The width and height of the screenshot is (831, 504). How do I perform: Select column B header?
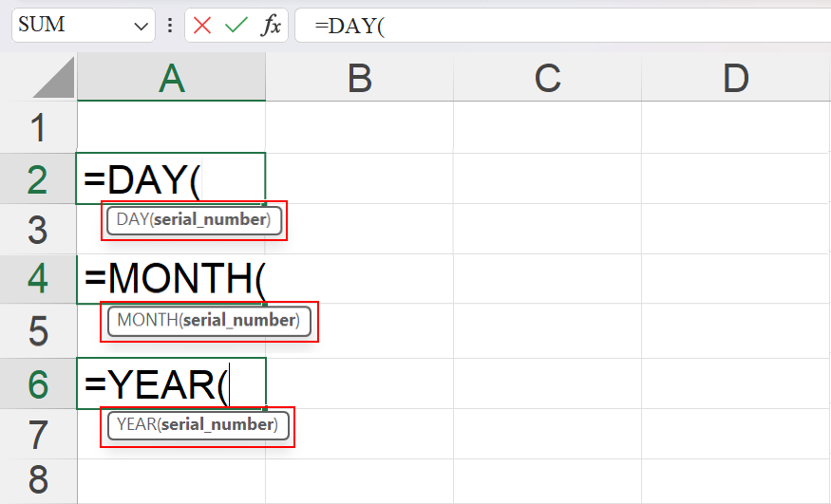coord(359,80)
